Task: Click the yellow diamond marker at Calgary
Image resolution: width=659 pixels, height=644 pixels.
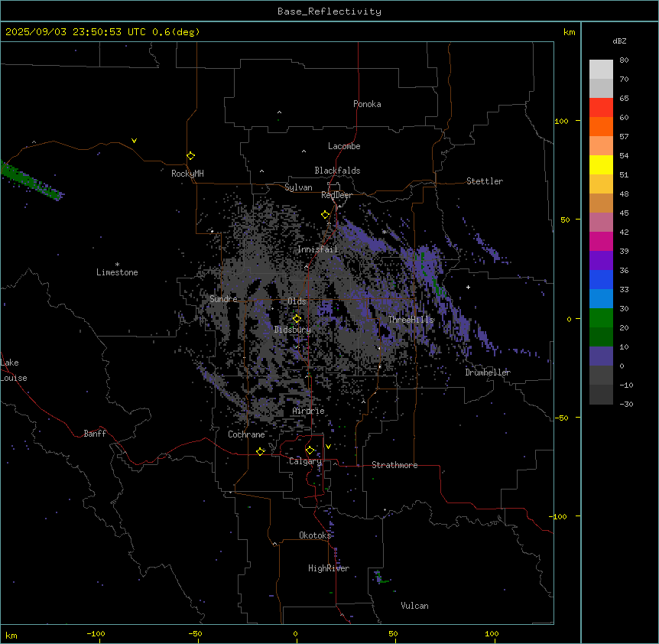Action: click(310, 450)
